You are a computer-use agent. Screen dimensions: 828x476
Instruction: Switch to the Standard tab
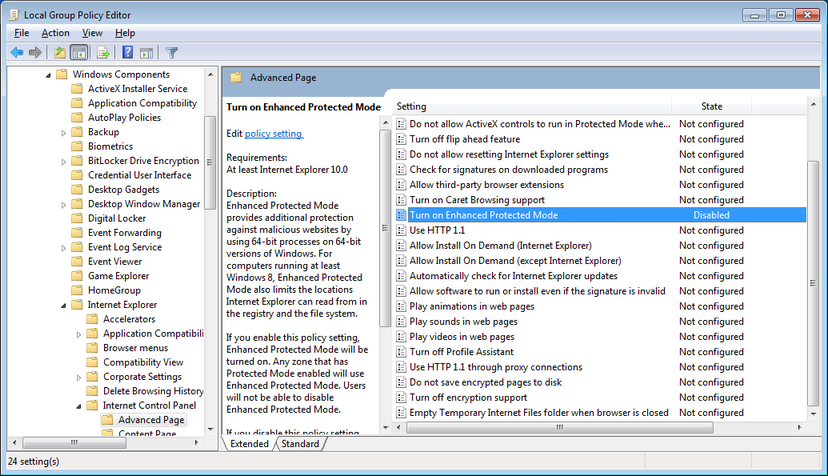[300, 444]
